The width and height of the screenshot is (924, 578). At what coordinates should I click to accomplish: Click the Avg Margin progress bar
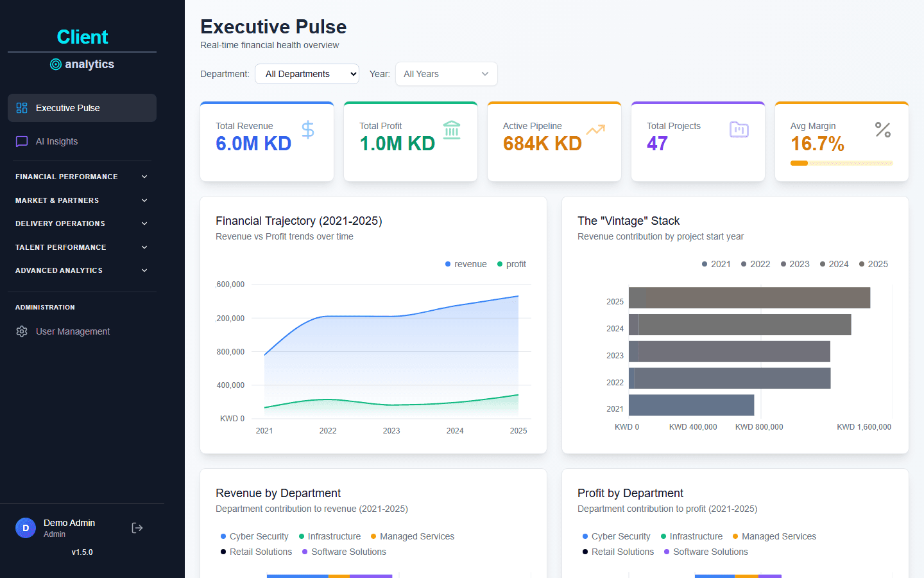coord(842,163)
